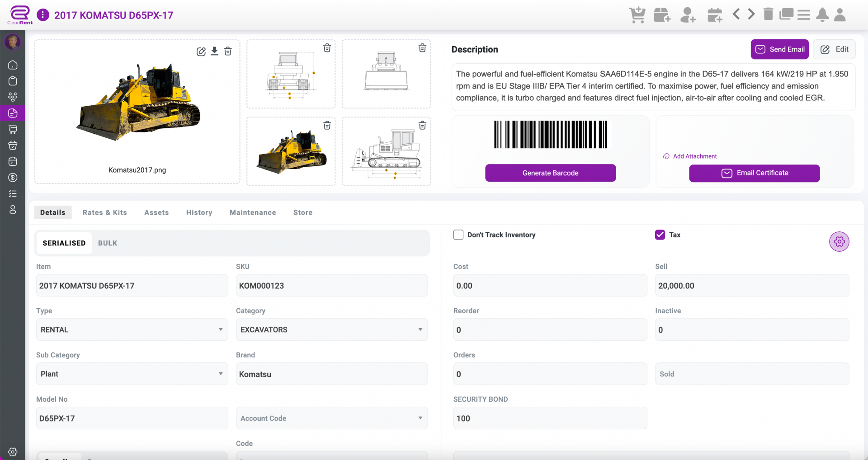Select the yellow bulldozer photo thumbnail
This screenshot has width=868, height=460.
(x=291, y=151)
